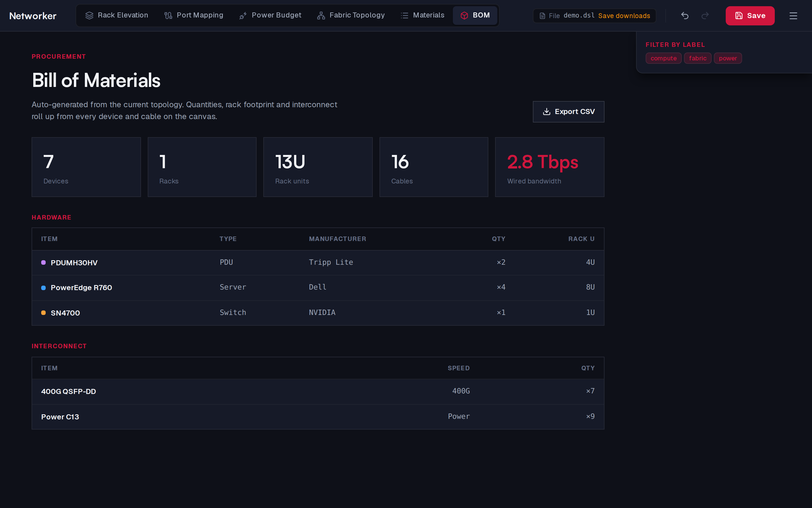
Task: Click the Save button
Action: click(x=750, y=16)
